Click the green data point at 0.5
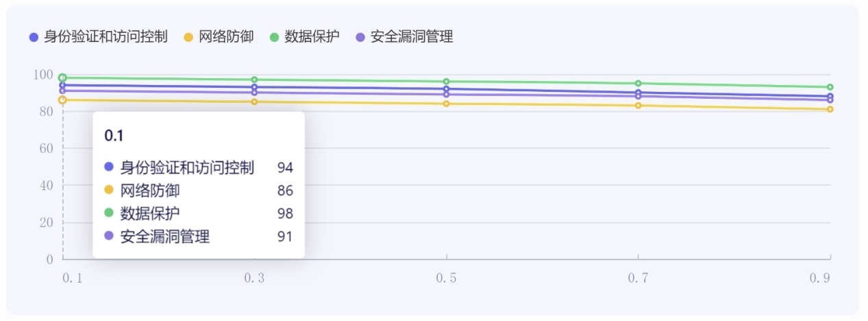868x321 pixels. click(x=446, y=82)
